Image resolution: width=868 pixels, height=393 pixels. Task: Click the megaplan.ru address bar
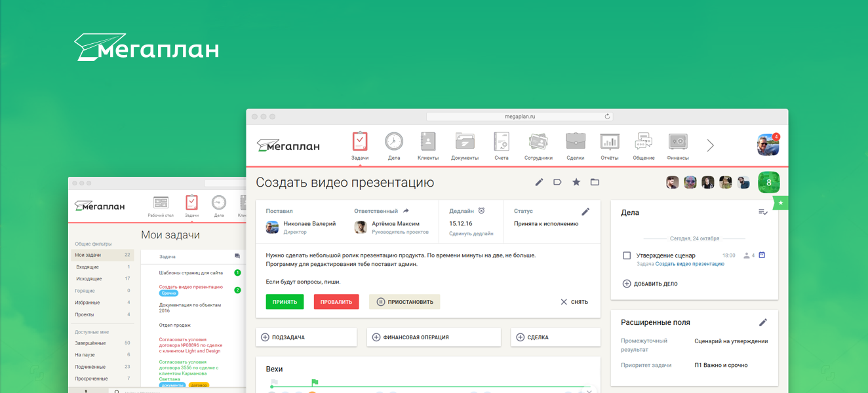pos(520,117)
